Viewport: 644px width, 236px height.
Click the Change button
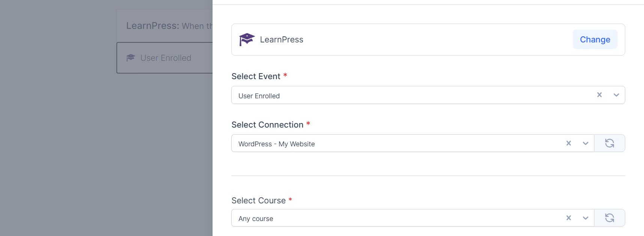coord(595,39)
